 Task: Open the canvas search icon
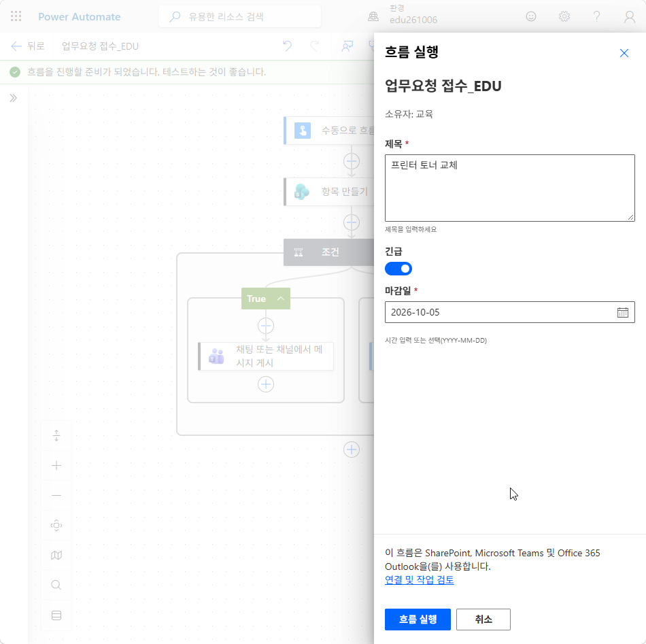(56, 585)
